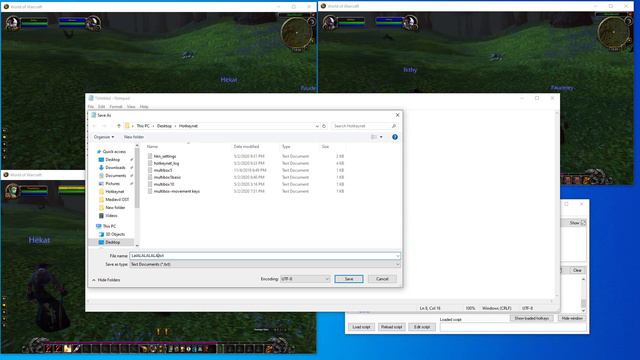Go up one folder level with the up arrow
640x360 pixels.
pos(119,126)
